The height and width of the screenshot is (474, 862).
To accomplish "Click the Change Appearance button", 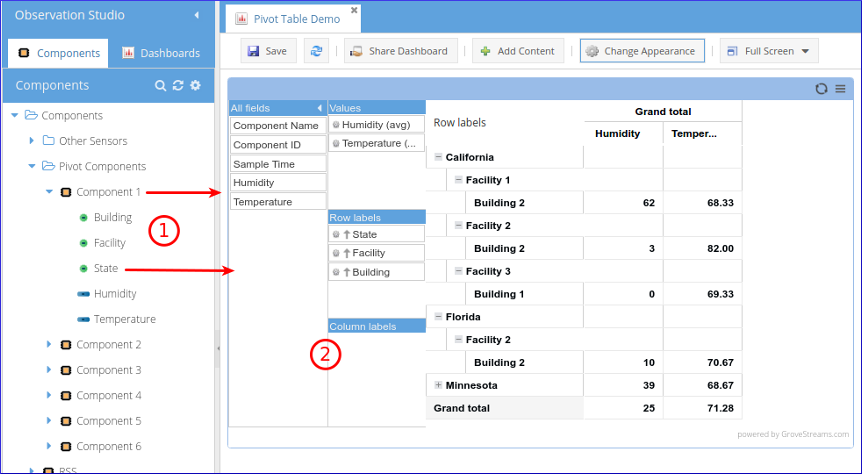I will click(x=641, y=51).
